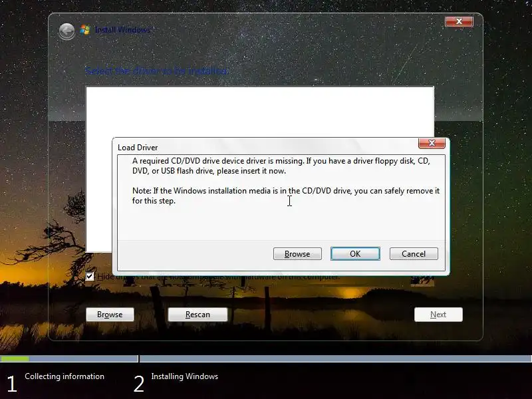
Task: Click the 'Installing Windows' step label
Action: pyautogui.click(x=185, y=376)
